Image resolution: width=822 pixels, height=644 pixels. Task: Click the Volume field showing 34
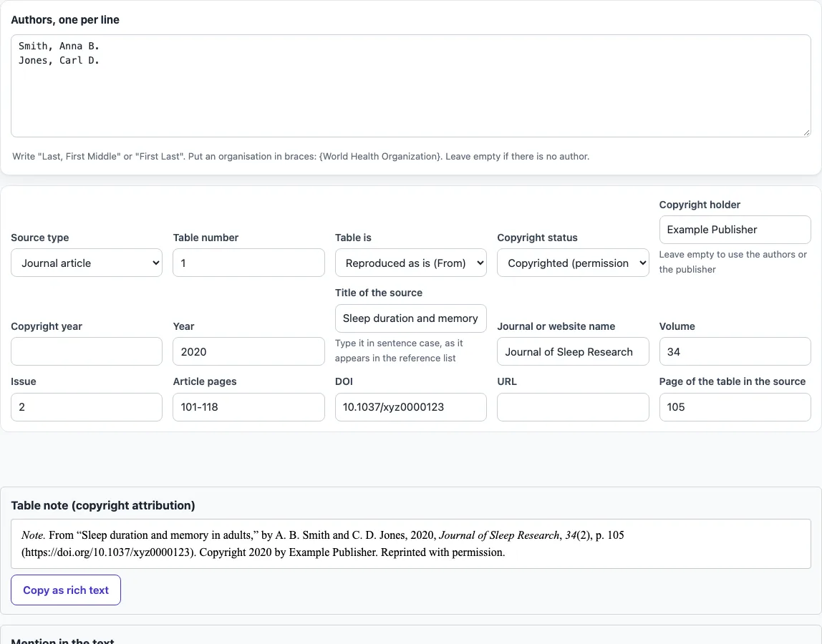pos(735,351)
